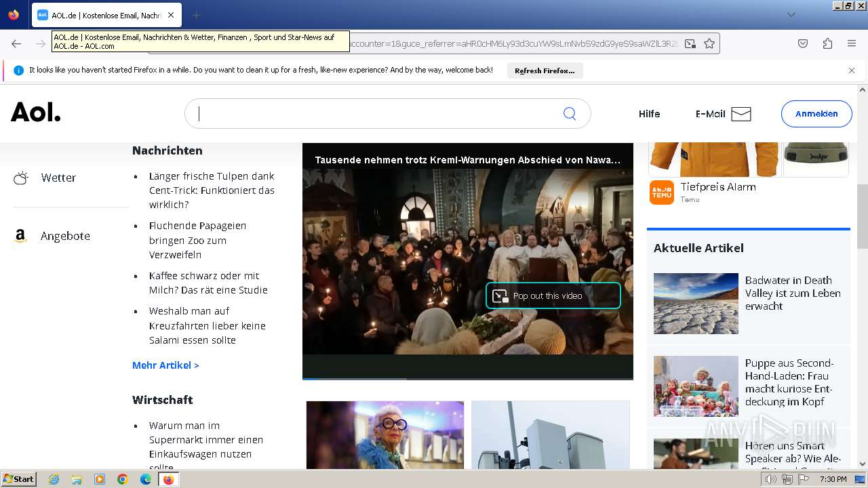Open the Action Center flag icon
Image resolution: width=868 pixels, height=488 pixels.
point(804,479)
